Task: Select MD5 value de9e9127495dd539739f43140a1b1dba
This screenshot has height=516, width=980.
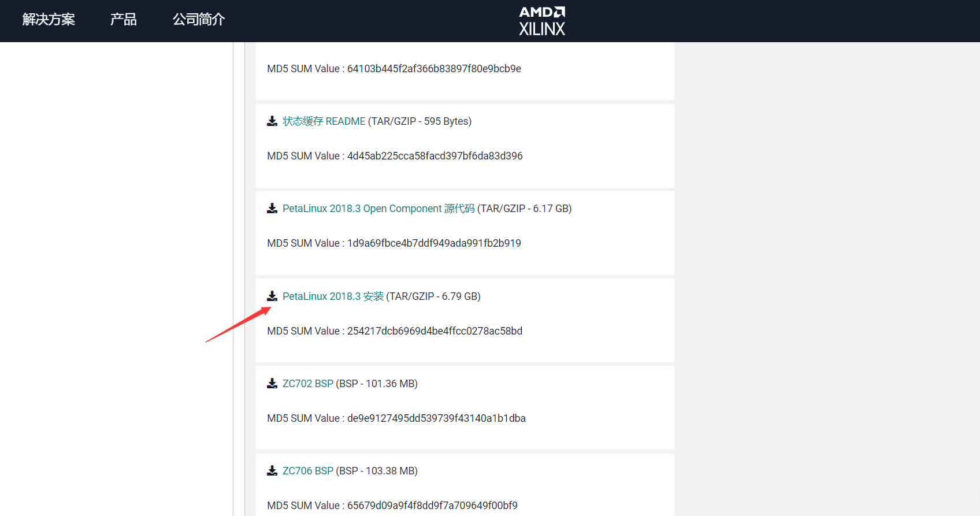Action: [436, 418]
